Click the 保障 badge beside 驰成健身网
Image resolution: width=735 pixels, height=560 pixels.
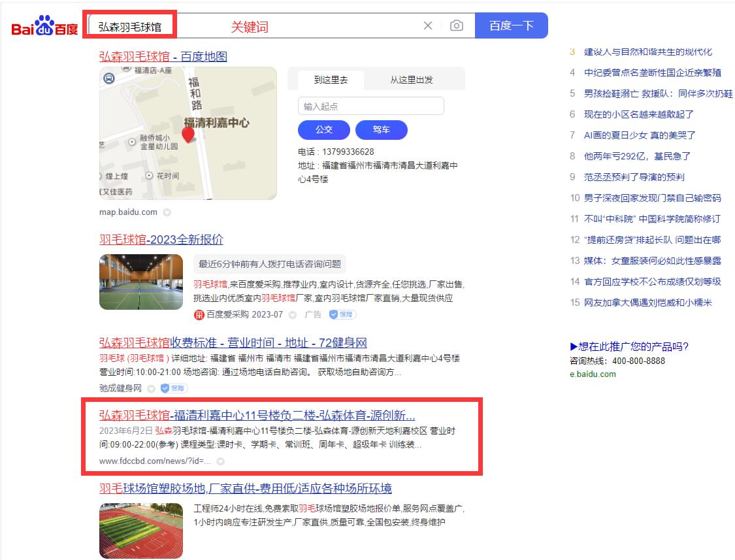pyautogui.click(x=174, y=388)
